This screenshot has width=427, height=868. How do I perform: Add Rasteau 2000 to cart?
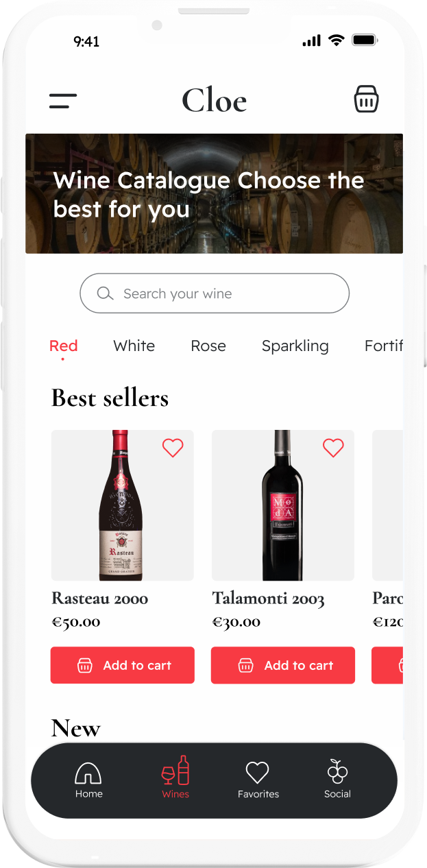(123, 665)
